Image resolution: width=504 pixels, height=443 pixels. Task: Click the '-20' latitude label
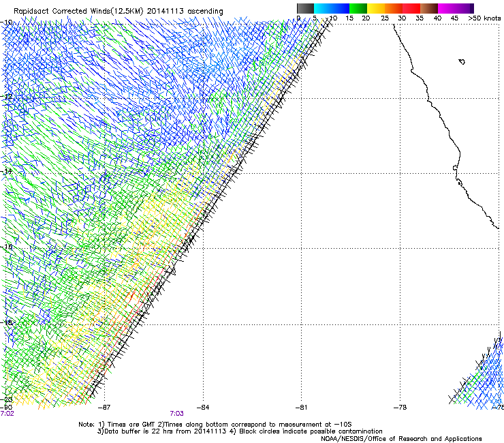[7, 400]
